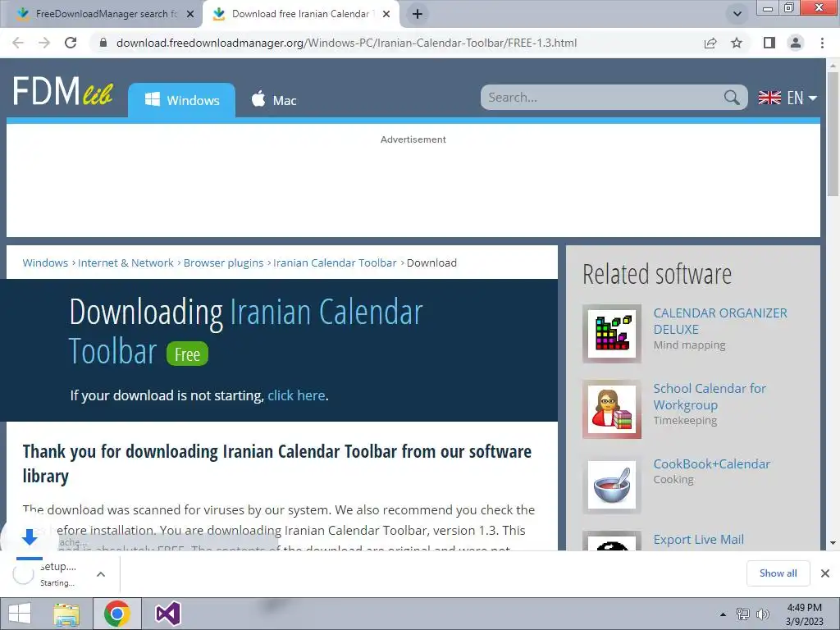Viewport: 840px width, 630px height.
Task: Open the tab search chevron
Action: [x=737, y=14]
